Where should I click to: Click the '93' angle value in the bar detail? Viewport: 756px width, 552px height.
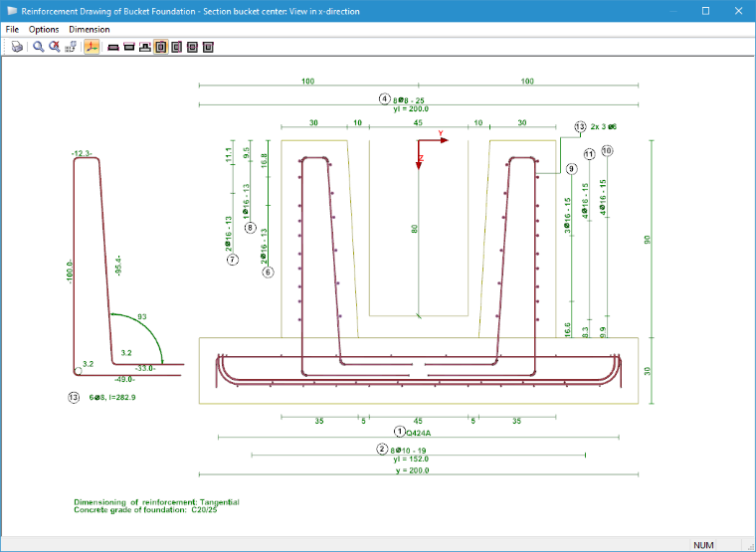point(141,316)
